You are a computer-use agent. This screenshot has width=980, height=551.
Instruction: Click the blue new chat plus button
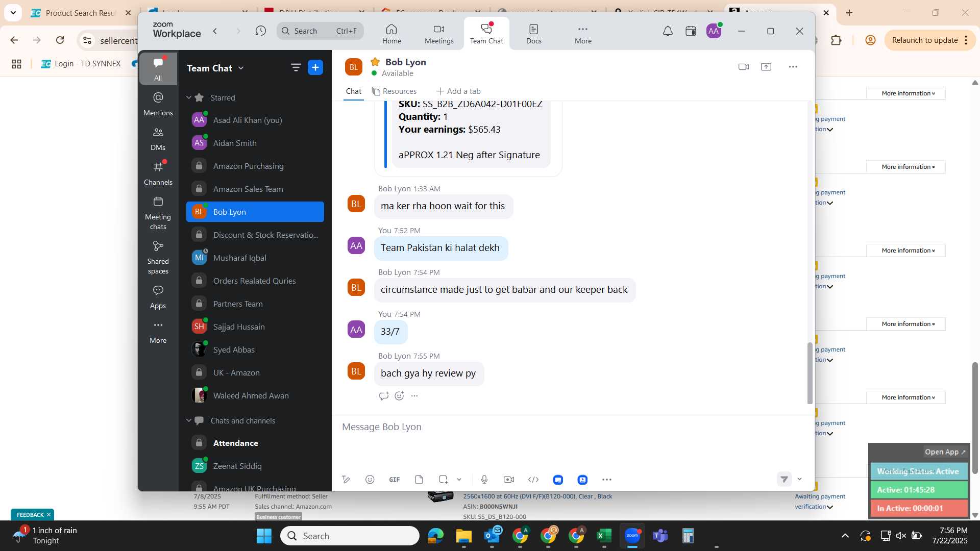pos(315,67)
